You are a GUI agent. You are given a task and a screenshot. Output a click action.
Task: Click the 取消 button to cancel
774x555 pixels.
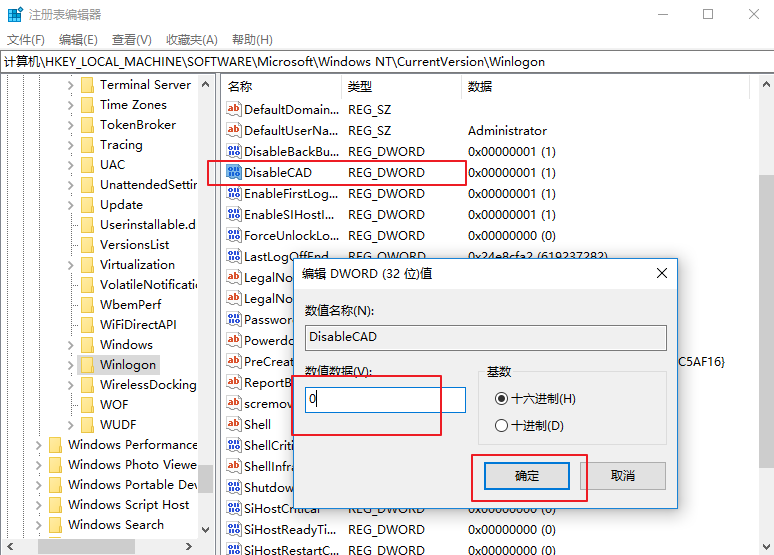click(x=623, y=476)
